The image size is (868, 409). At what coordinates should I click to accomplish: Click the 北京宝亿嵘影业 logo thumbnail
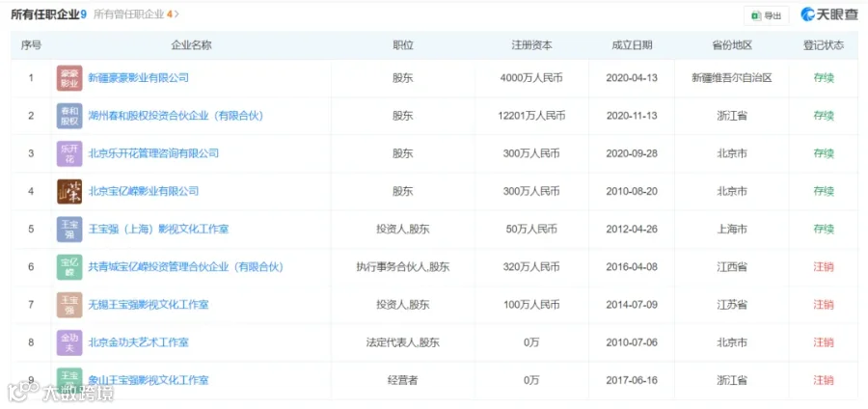coord(69,192)
